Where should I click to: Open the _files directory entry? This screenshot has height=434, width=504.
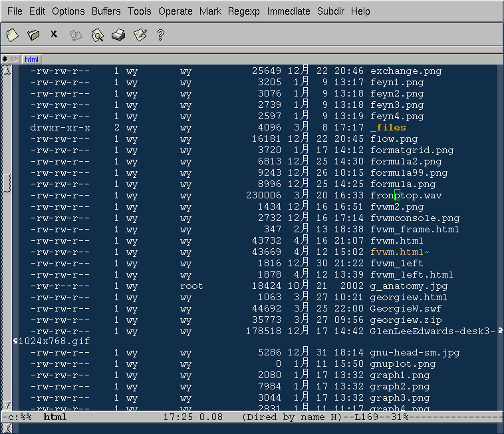(388, 127)
